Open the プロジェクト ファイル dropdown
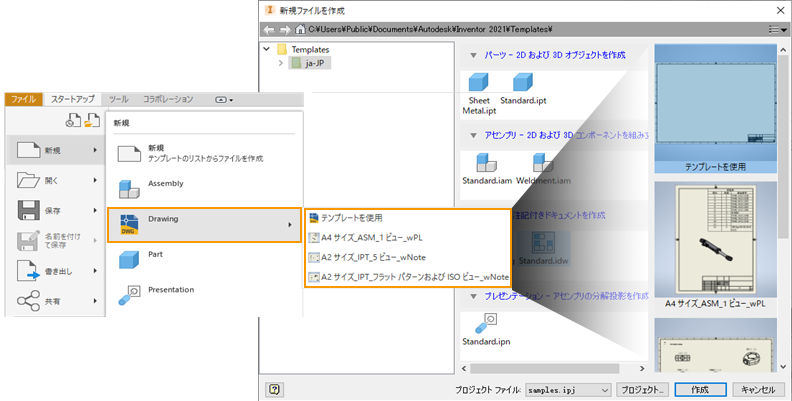The height and width of the screenshot is (401, 792). tap(568, 390)
